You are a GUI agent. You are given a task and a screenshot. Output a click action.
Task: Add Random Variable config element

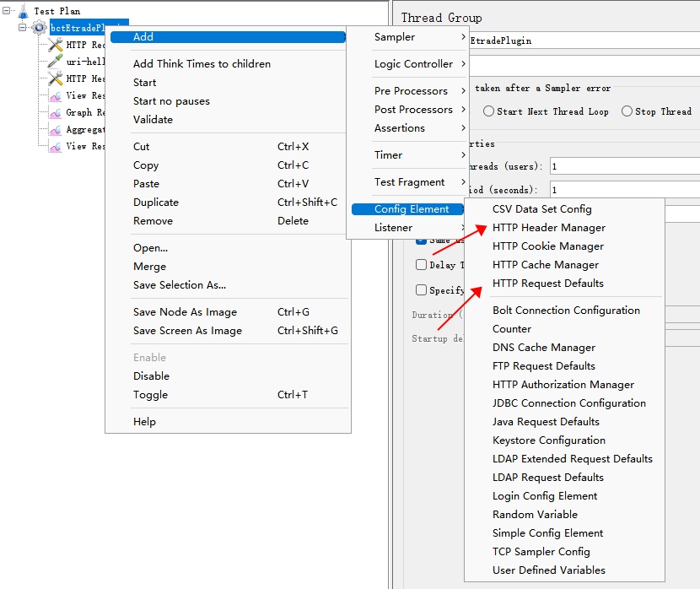535,515
